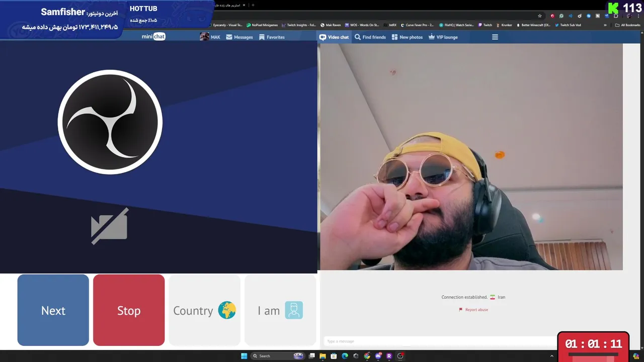This screenshot has height=362, width=644.
Task: Click the envelope Messages icon
Action: tap(229, 37)
